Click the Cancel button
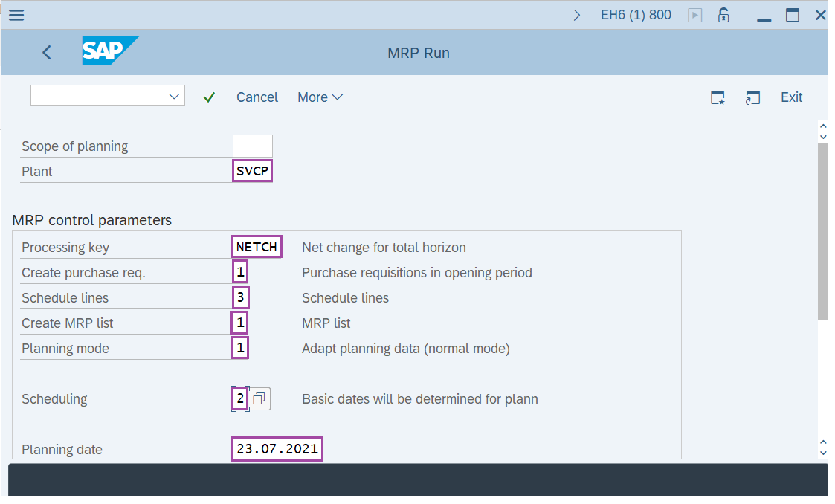 pos(257,97)
